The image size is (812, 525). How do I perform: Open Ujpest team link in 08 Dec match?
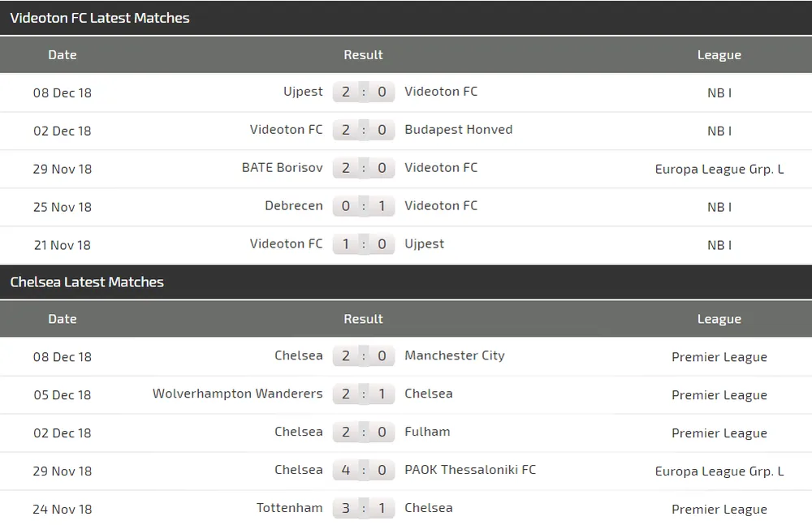(303, 92)
